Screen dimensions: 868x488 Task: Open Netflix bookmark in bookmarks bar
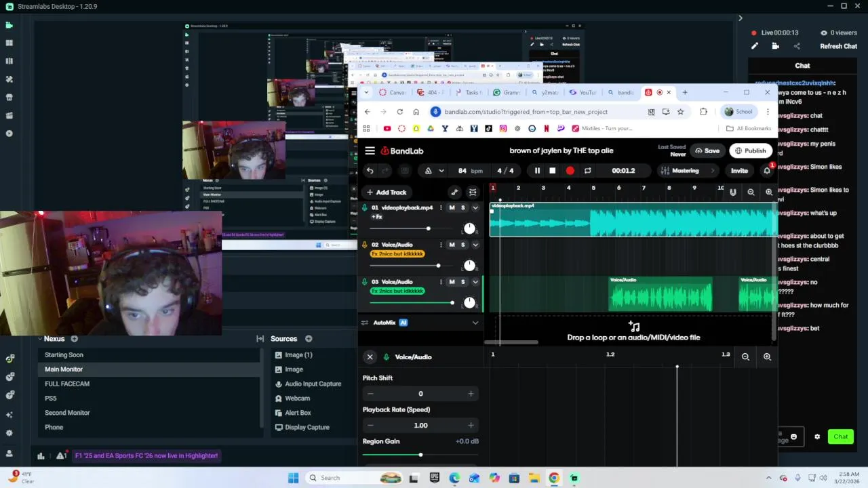coord(547,128)
